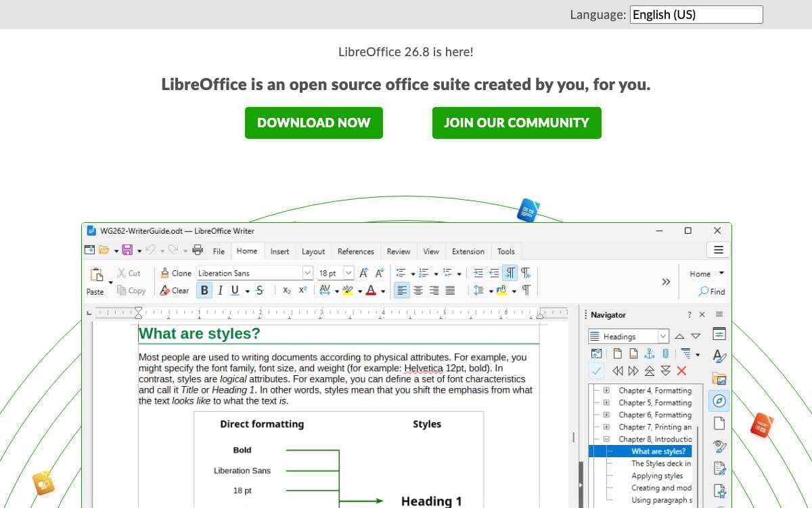Click the Redo arrow icon
The image size is (812, 508).
coord(174,251)
